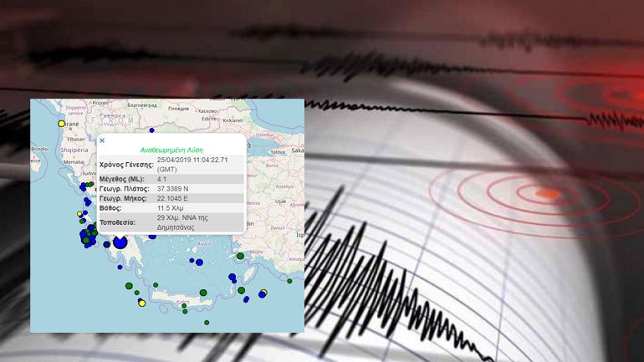Click the 'Γεωγρ. Μήκος:' label
Viewport: 644px width, 362px height.
click(123, 198)
